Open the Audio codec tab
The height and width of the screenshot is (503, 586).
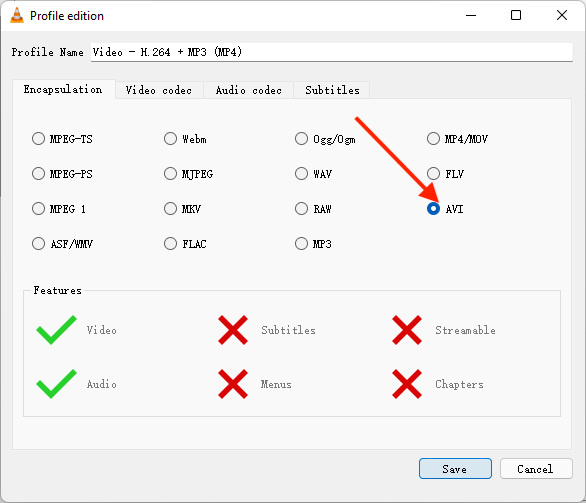point(249,90)
